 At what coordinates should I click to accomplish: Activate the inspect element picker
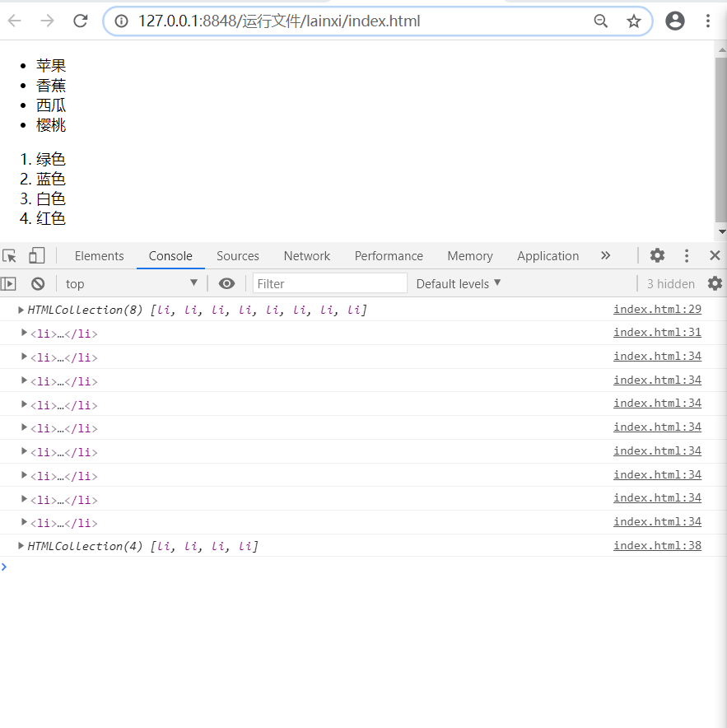(9, 256)
